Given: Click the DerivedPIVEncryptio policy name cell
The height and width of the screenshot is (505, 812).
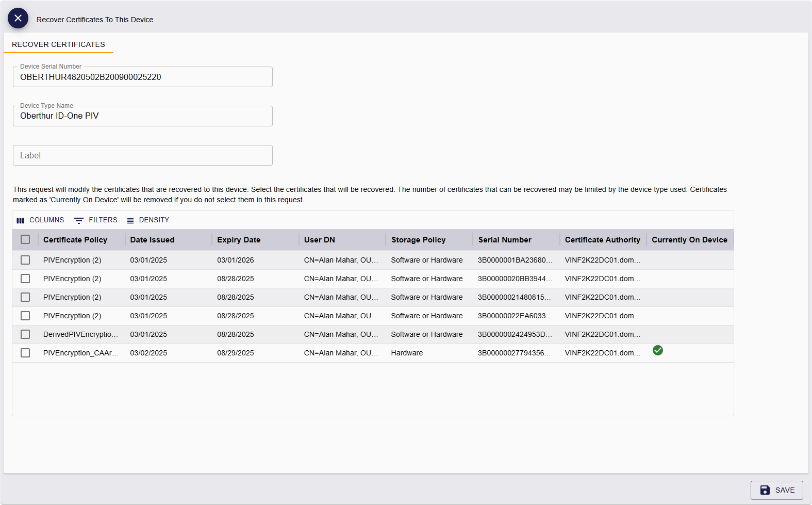Looking at the screenshot, I should [x=81, y=334].
